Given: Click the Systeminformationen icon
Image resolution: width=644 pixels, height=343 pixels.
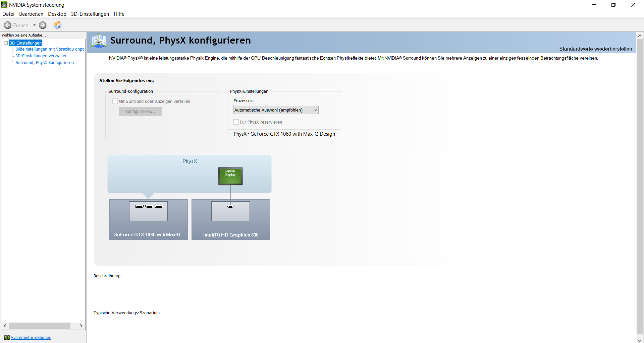Looking at the screenshot, I should point(7,337).
